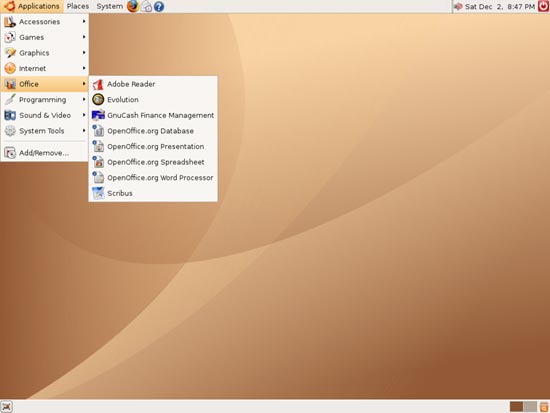Switch to the second workspace
The image size is (550, 413).
[x=530, y=407]
